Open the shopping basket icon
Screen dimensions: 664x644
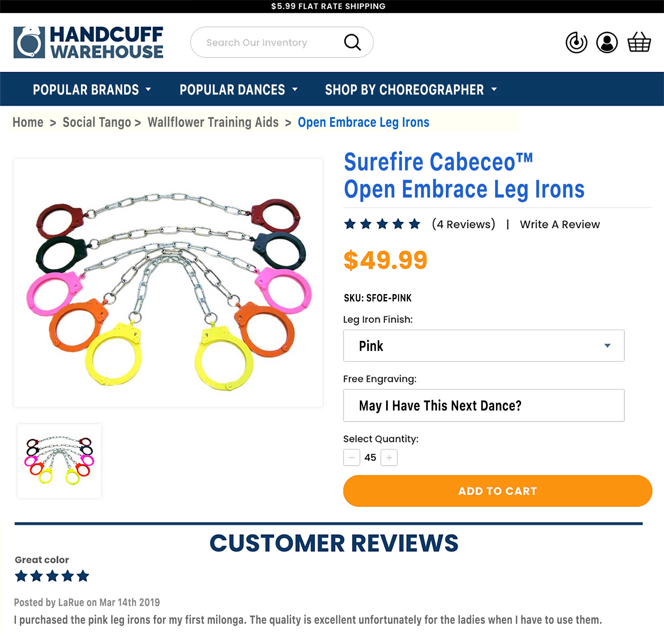point(639,42)
